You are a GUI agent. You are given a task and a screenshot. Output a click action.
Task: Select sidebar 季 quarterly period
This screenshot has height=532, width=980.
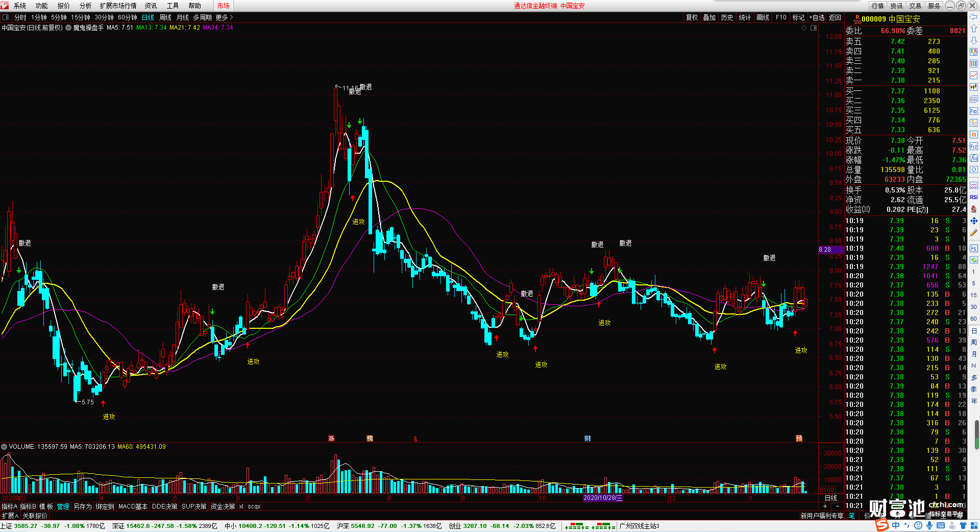click(x=973, y=389)
